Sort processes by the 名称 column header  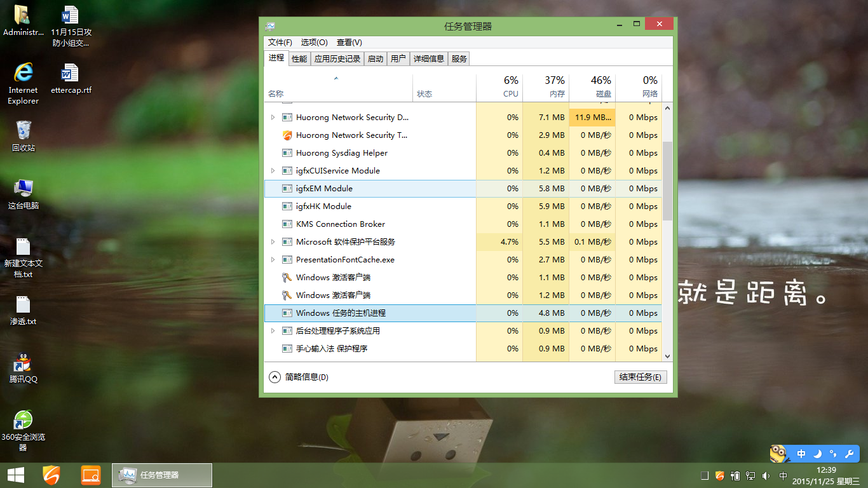click(x=338, y=88)
